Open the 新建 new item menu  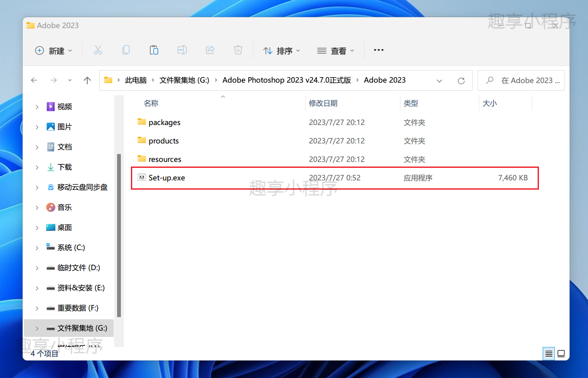point(54,51)
